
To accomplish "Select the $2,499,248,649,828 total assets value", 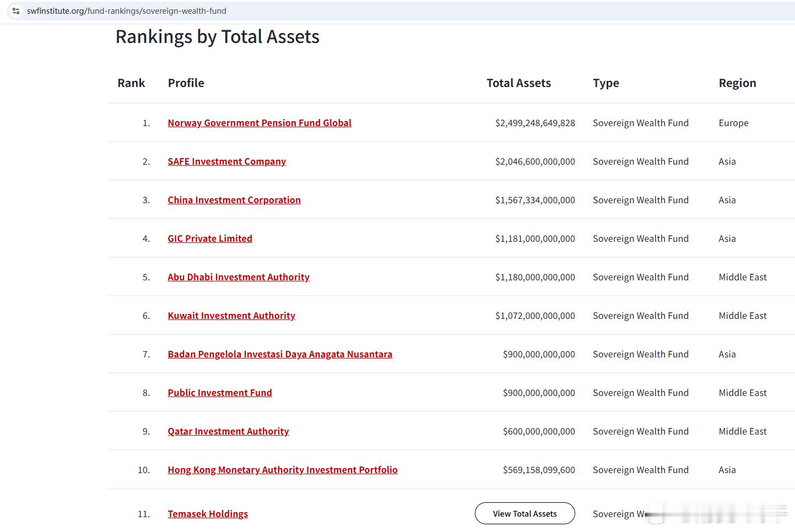I will pyautogui.click(x=535, y=123).
